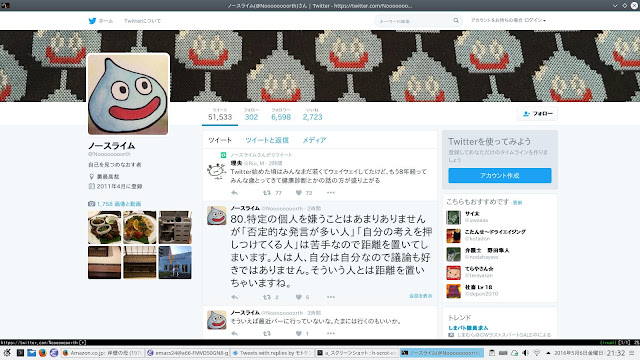The image size is (640, 360).
Task: Click the 21:32 taskbar clock
Action: 616,353
